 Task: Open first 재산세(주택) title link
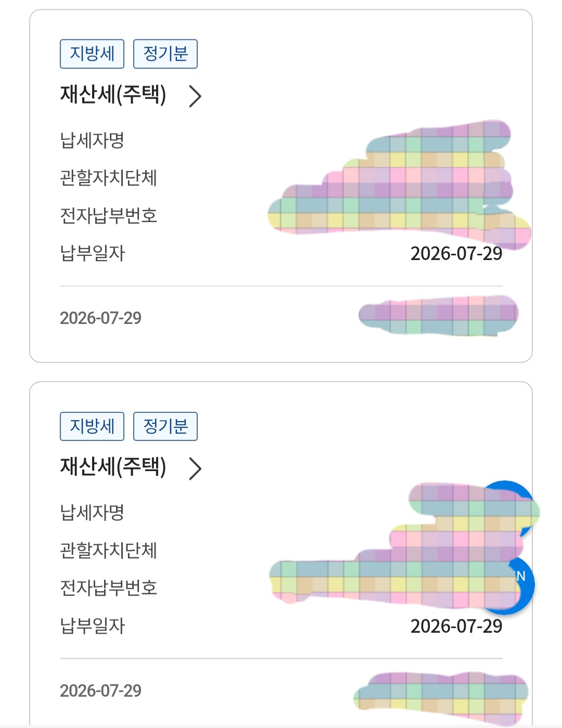[113, 95]
